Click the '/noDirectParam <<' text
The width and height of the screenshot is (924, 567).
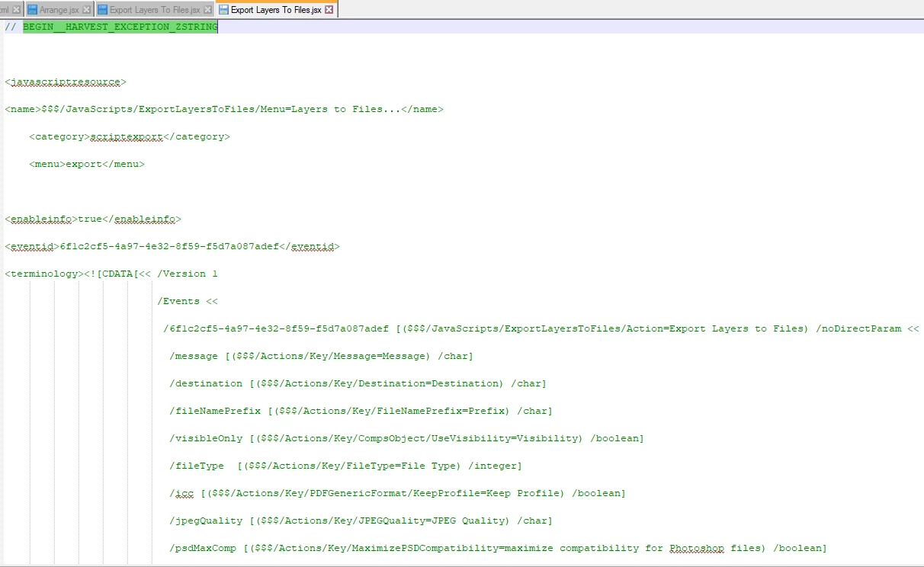coord(868,328)
